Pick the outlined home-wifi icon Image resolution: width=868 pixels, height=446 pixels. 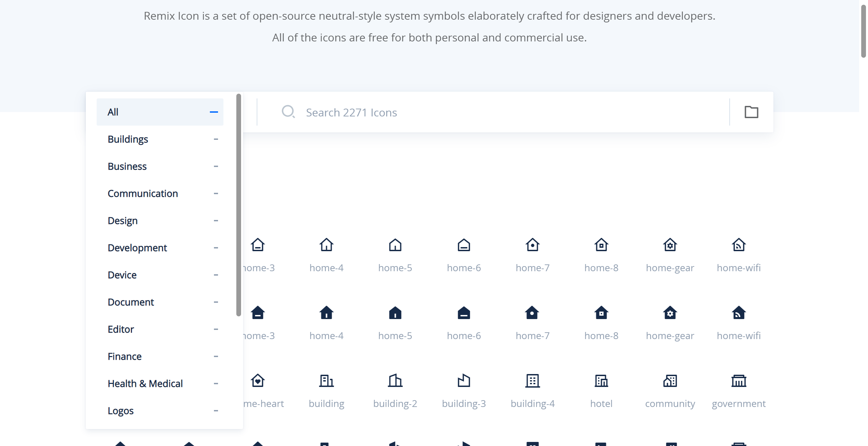738,245
